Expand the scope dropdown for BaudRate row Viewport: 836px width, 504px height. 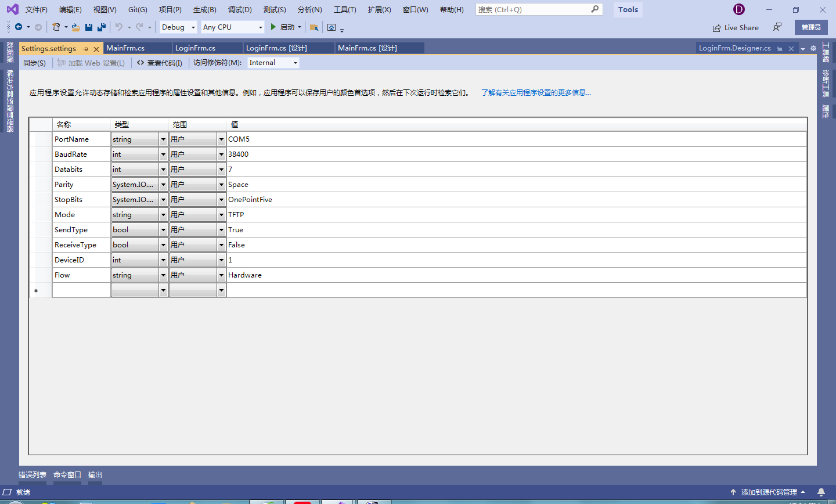[x=221, y=154]
